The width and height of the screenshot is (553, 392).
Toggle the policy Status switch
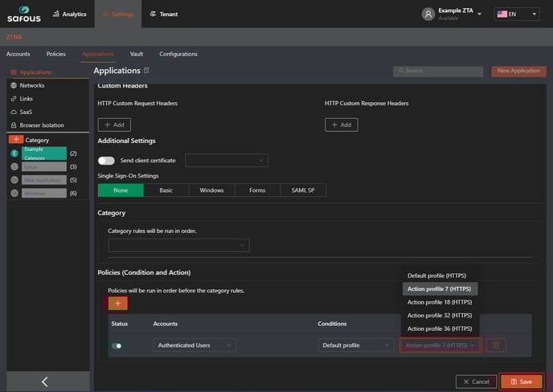pos(117,345)
